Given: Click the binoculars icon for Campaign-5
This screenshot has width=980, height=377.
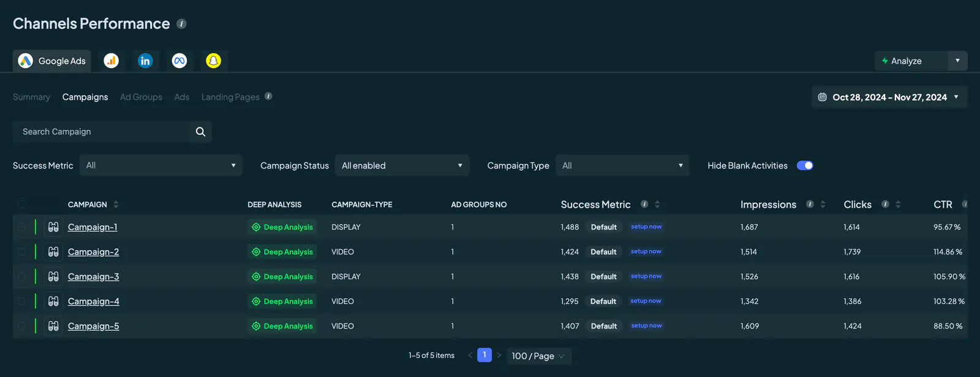Looking at the screenshot, I should [53, 326].
